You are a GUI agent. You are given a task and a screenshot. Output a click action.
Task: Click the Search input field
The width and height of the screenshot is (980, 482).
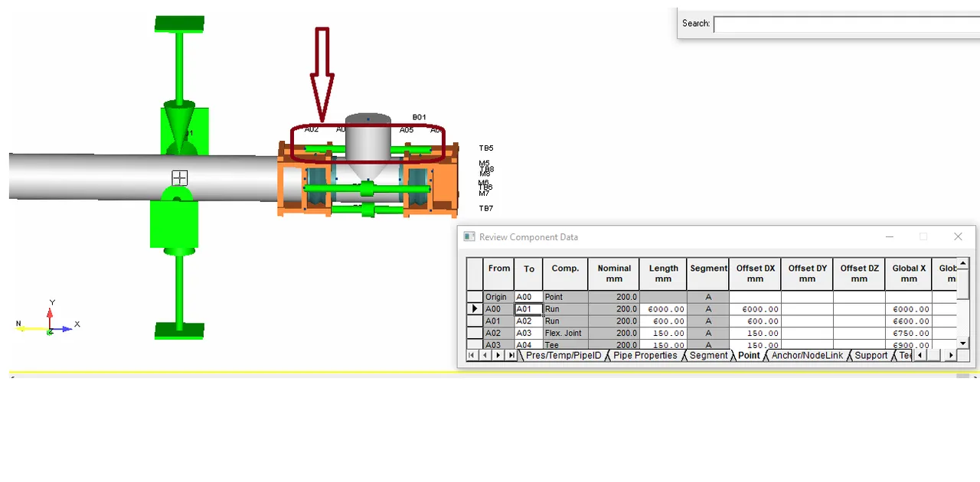click(x=846, y=24)
